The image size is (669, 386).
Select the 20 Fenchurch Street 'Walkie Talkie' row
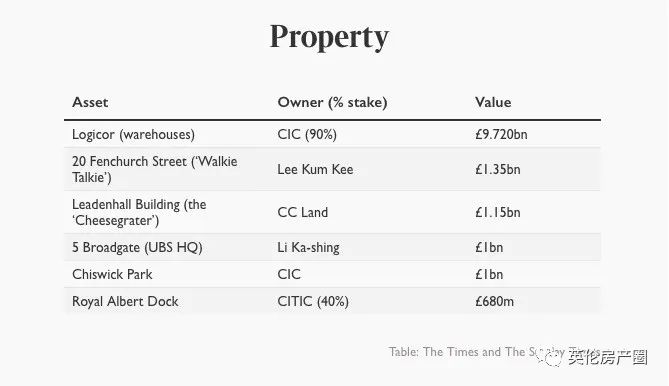tap(332, 169)
